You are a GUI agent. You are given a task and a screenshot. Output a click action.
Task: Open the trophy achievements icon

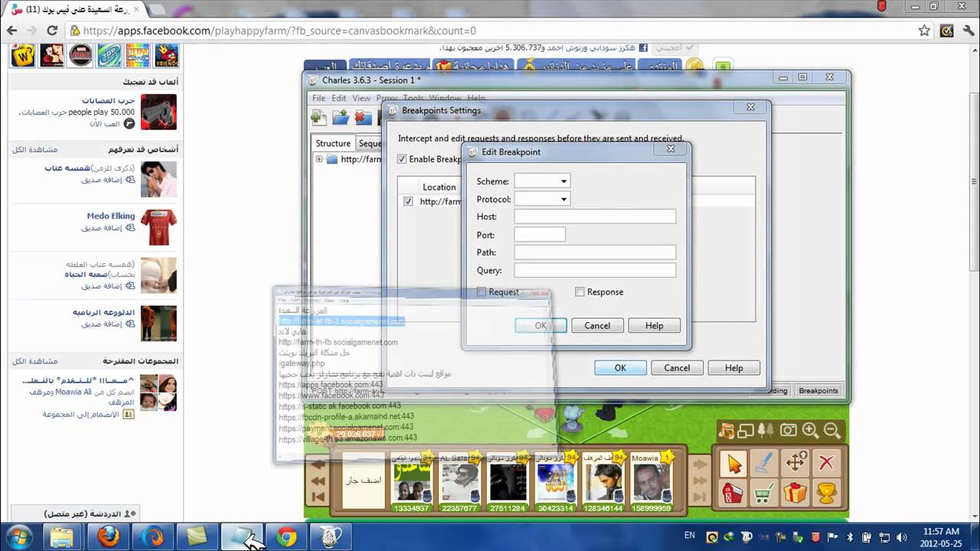pyautogui.click(x=826, y=493)
